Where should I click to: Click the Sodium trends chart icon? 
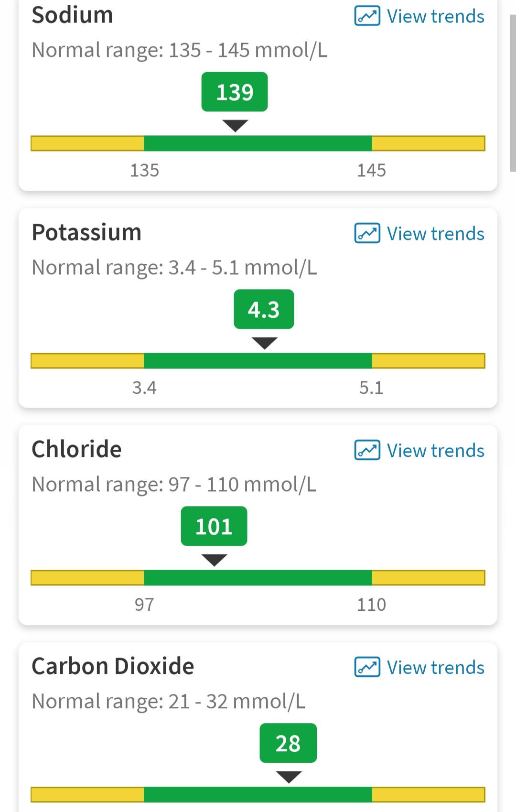pyautogui.click(x=367, y=16)
